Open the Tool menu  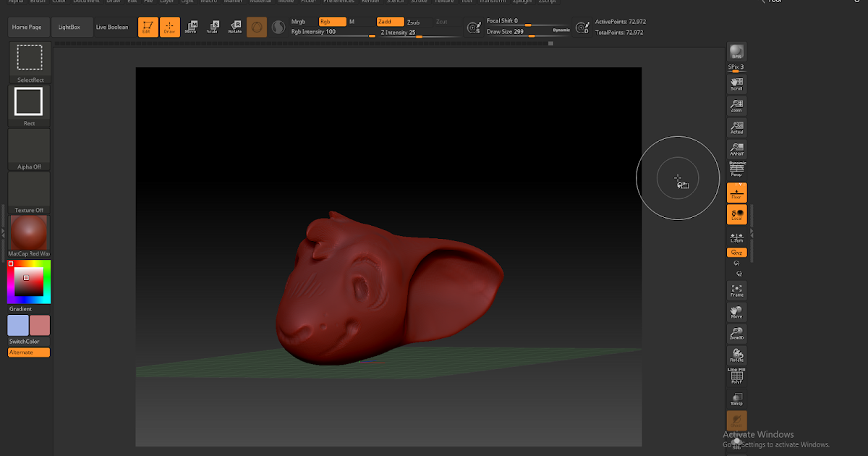click(467, 1)
